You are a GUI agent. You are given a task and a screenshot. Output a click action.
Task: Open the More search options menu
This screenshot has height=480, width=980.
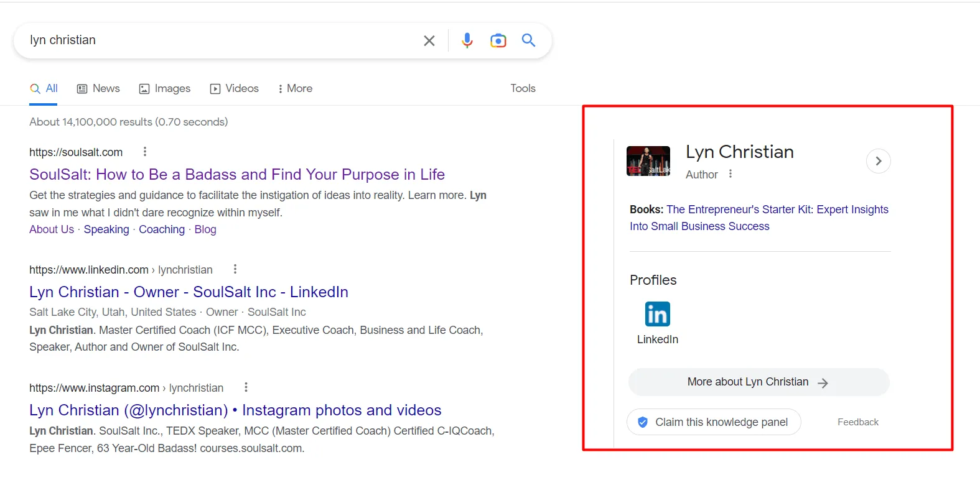pyautogui.click(x=295, y=89)
